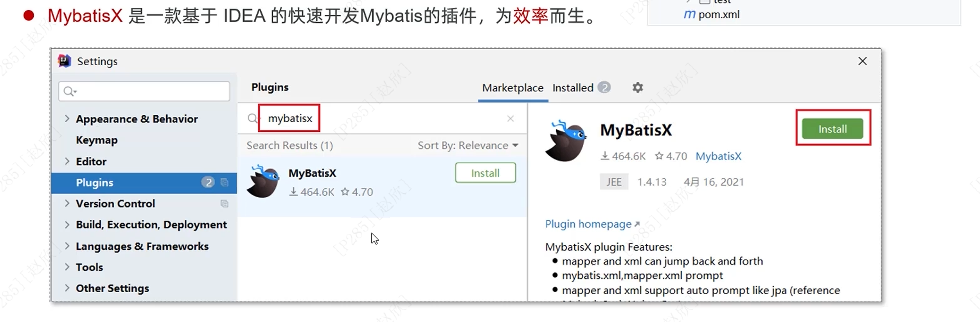Click MyBatisX bird icon in search results

click(263, 181)
